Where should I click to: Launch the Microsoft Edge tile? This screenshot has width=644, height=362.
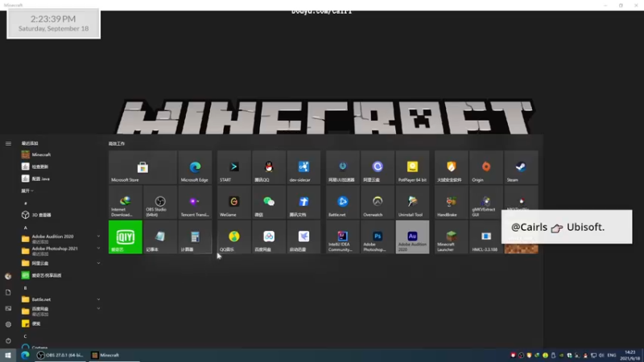(x=195, y=167)
